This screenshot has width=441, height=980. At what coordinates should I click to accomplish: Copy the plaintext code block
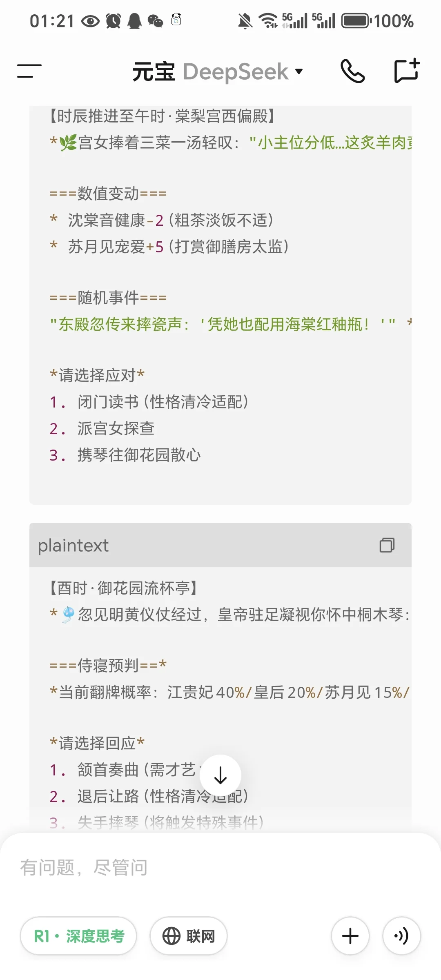[x=387, y=545]
